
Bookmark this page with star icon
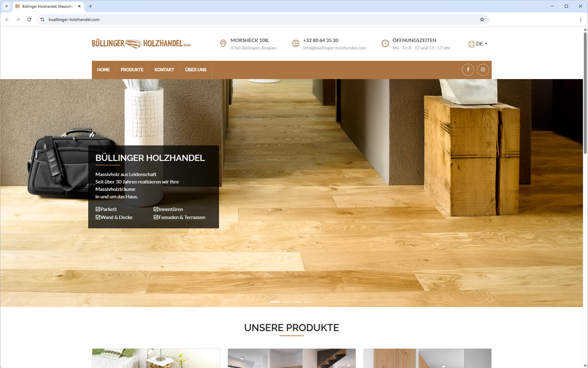point(482,20)
